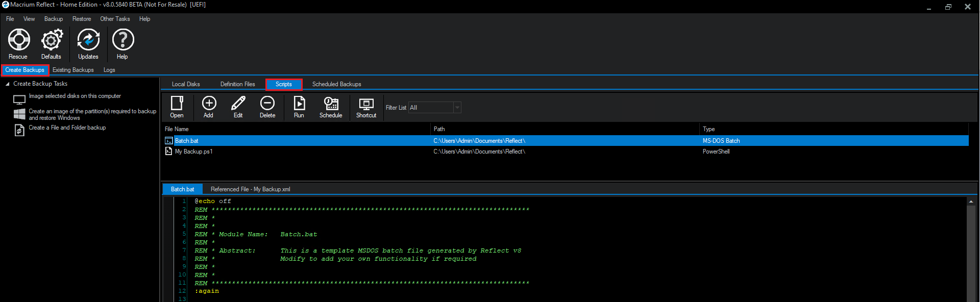
Task: Open the Defaults settings gear
Action: [x=52, y=44]
